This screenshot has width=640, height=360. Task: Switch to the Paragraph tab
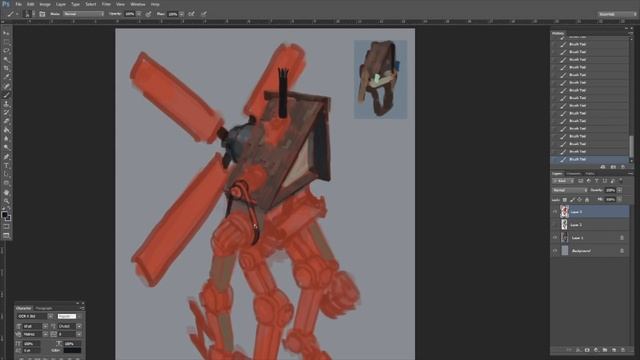44,308
